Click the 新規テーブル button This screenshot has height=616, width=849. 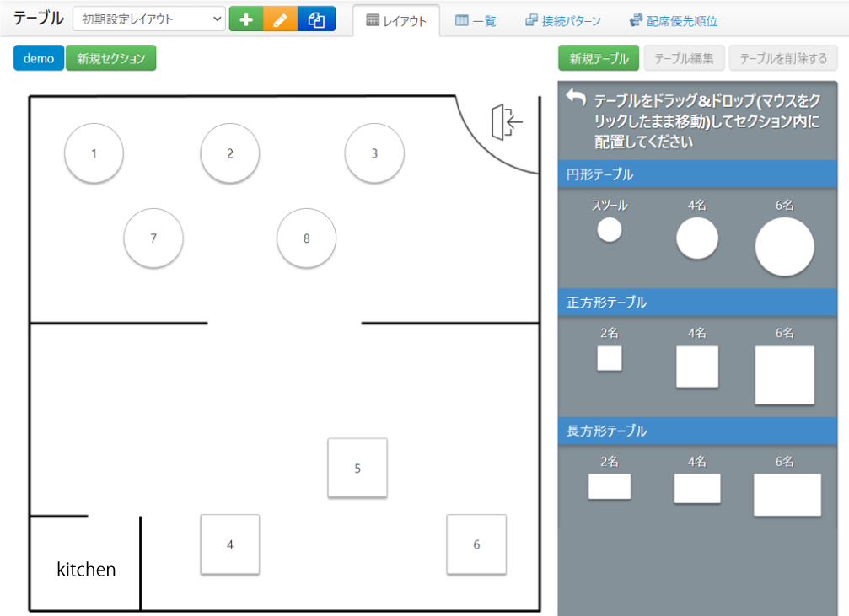coord(599,58)
